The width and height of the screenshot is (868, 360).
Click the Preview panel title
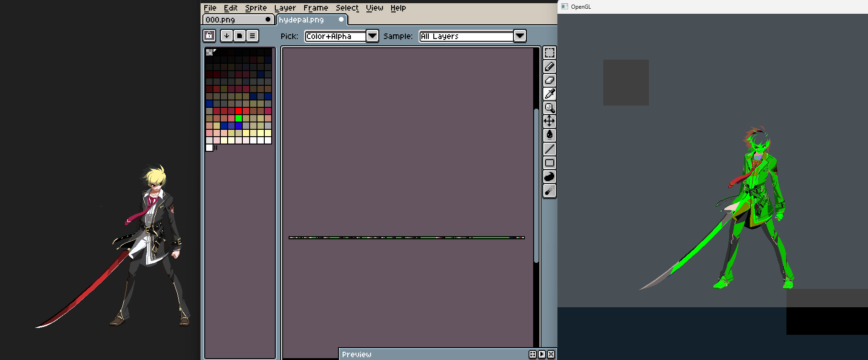click(x=356, y=354)
